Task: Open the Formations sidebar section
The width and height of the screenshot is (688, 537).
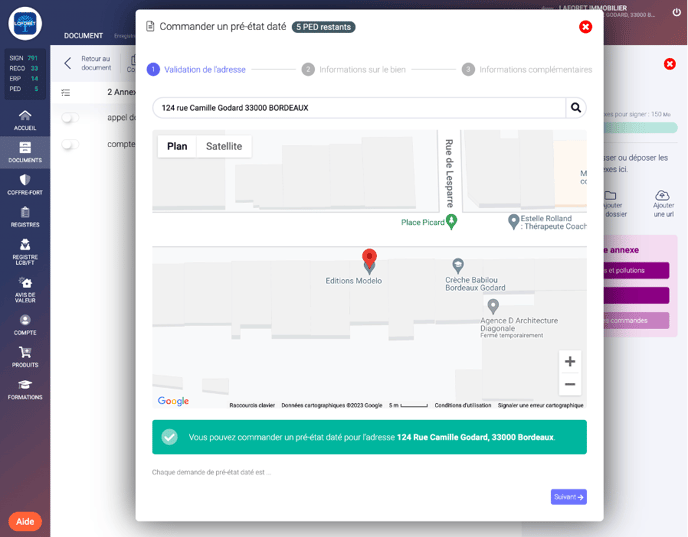Action: coord(25,389)
